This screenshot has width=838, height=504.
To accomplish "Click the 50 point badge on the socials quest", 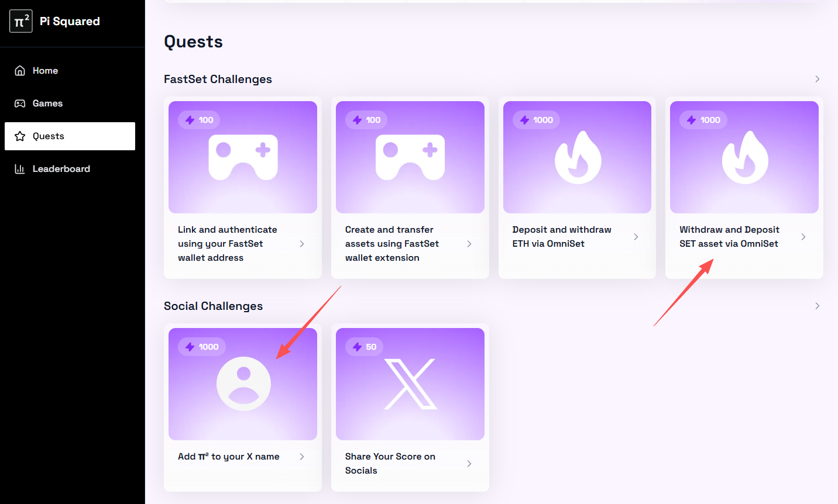I will (363, 347).
